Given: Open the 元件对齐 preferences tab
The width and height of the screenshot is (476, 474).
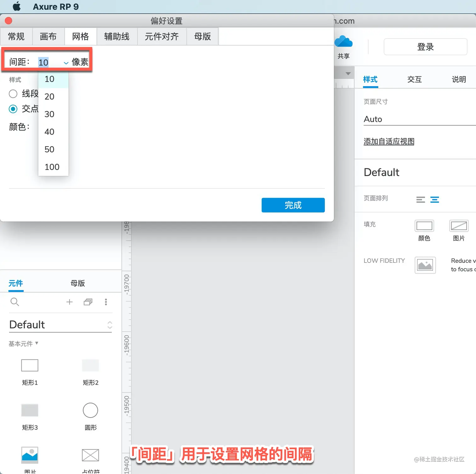Looking at the screenshot, I should click(x=162, y=37).
